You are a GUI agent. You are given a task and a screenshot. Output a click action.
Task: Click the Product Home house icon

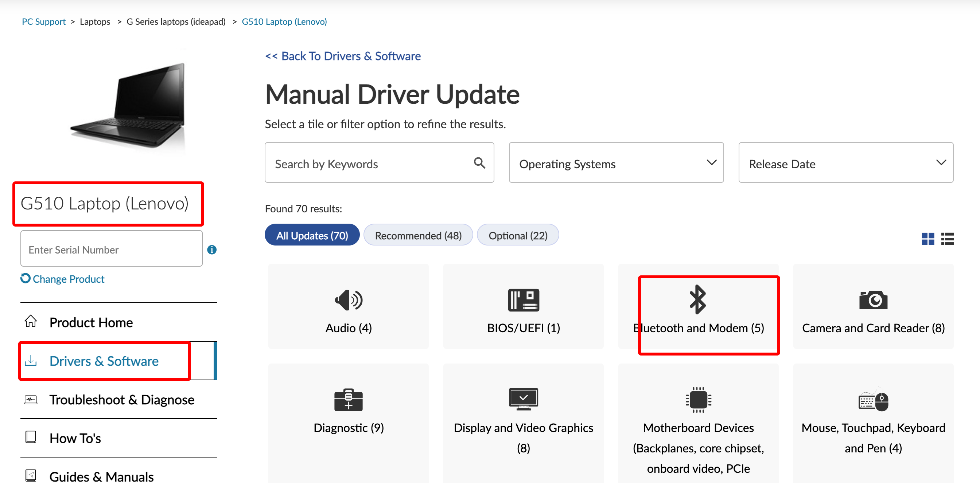tap(31, 322)
